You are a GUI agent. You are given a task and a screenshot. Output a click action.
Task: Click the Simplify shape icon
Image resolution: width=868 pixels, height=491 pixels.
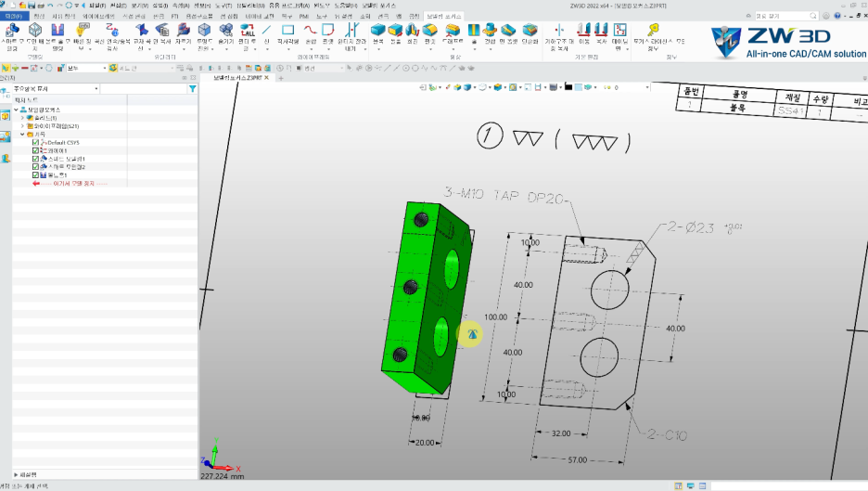(x=530, y=30)
